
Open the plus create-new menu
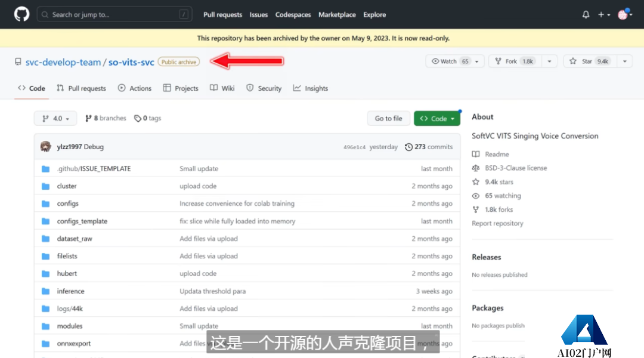pos(604,14)
